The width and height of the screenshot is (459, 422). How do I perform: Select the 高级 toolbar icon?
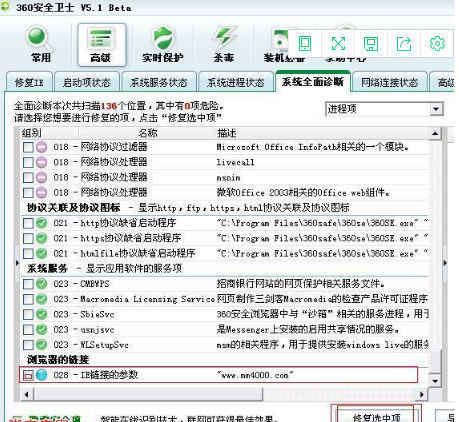pos(101,45)
